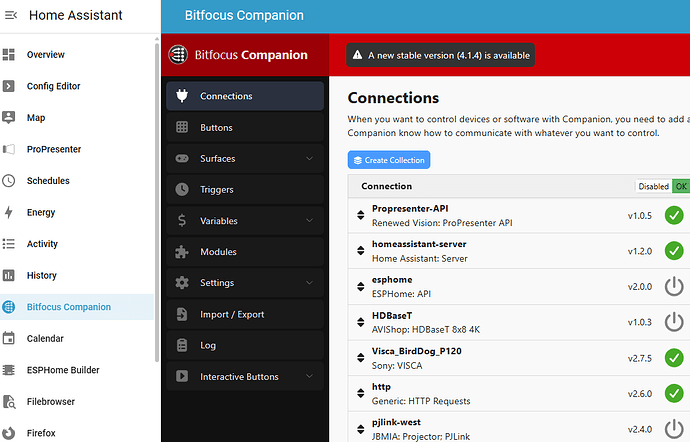Click the Home Assistant sidebar scrollbar
Screen dimensions: 690x442
coord(157,203)
